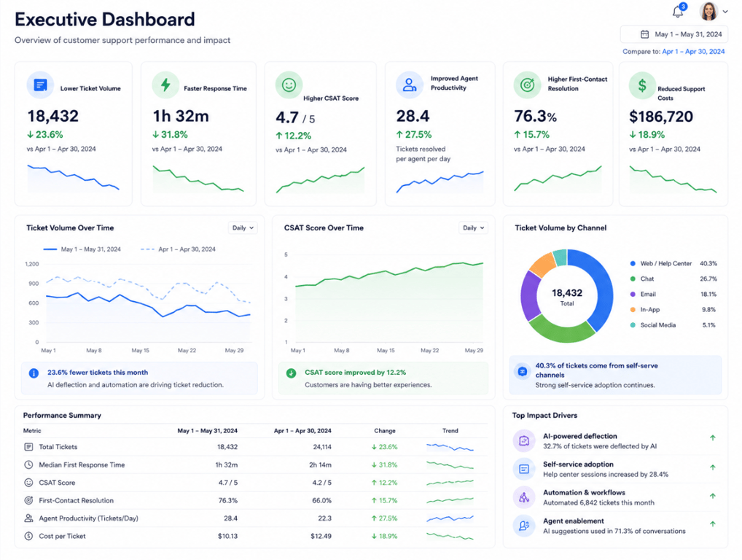This screenshot has width=742, height=560.
Task: Click the Email purple legend dot
Action: point(633,294)
